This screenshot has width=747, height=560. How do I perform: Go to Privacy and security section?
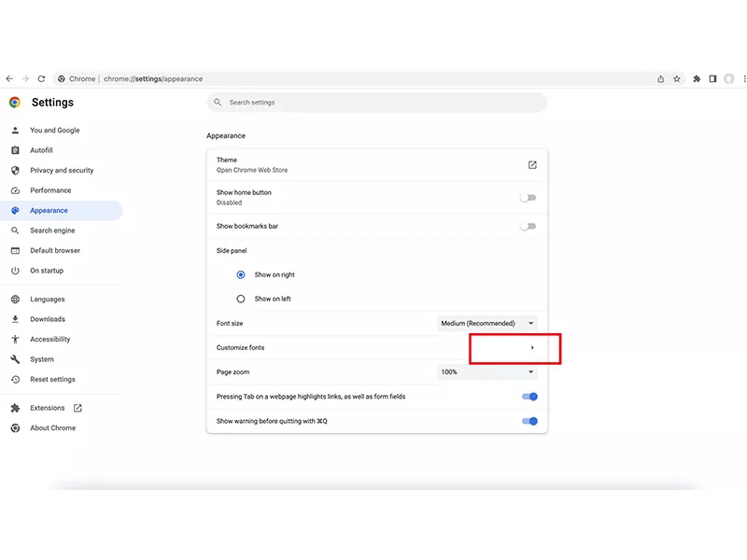62,170
